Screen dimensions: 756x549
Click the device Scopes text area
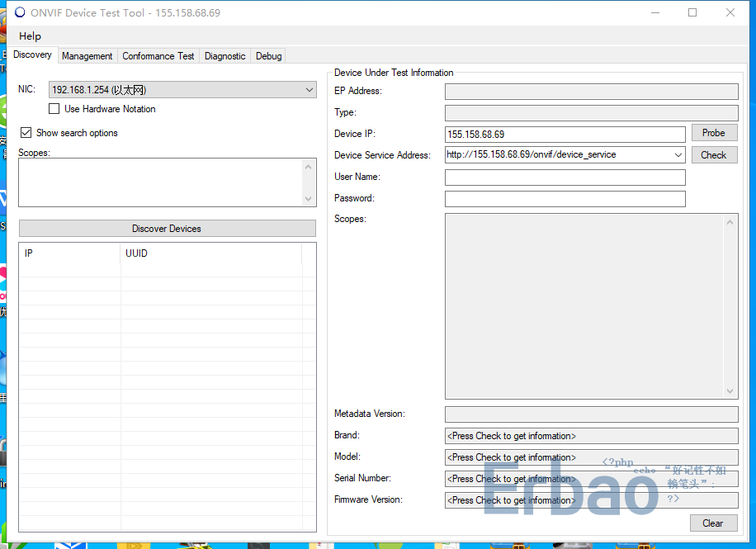pos(584,305)
